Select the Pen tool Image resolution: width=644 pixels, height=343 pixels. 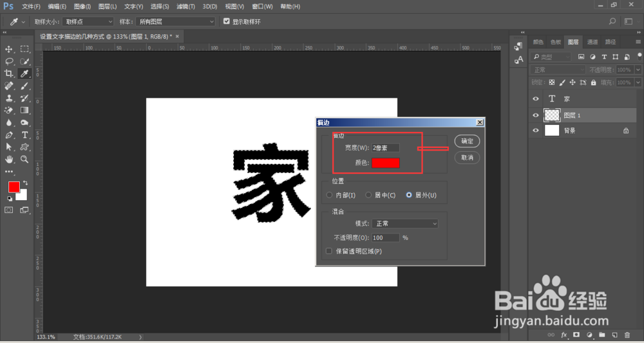point(8,134)
